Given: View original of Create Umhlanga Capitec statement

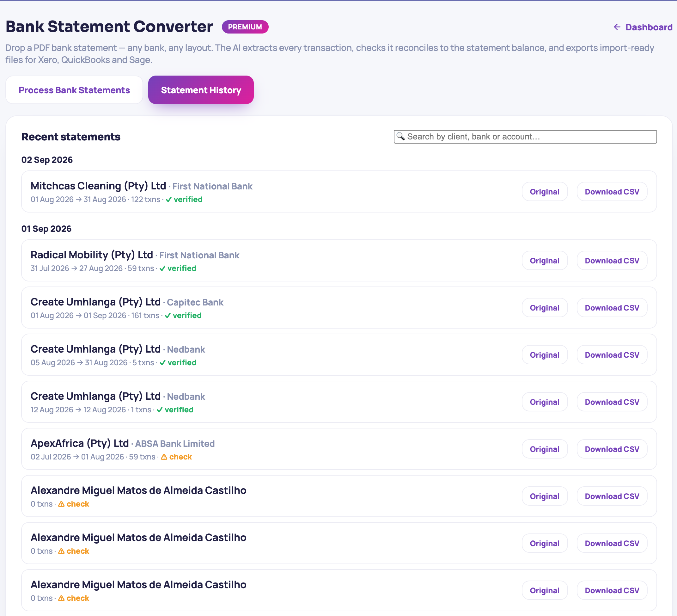Looking at the screenshot, I should 545,308.
